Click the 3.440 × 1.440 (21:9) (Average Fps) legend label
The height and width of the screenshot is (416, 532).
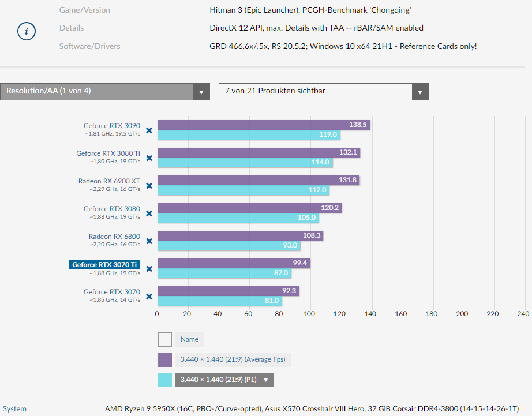[233, 359]
